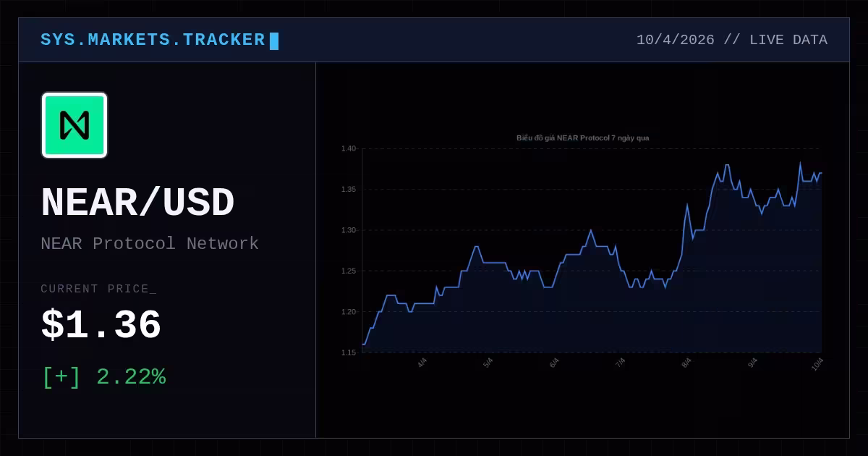
Task: Click the [+] 2.22% change indicator
Action: tap(103, 377)
